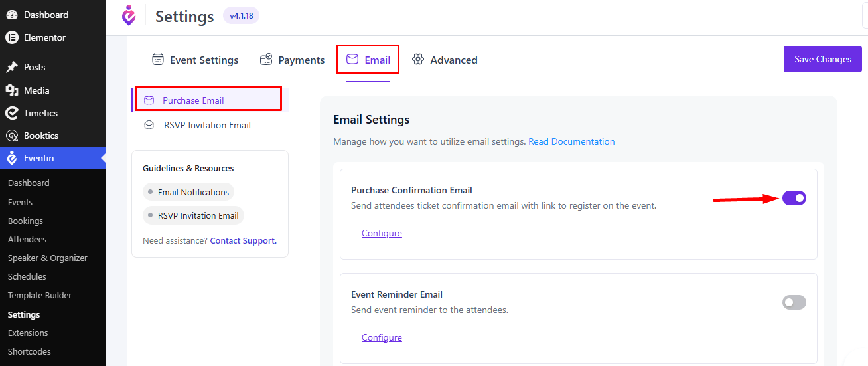Click the Timetics icon in the sidebar

click(x=12, y=113)
